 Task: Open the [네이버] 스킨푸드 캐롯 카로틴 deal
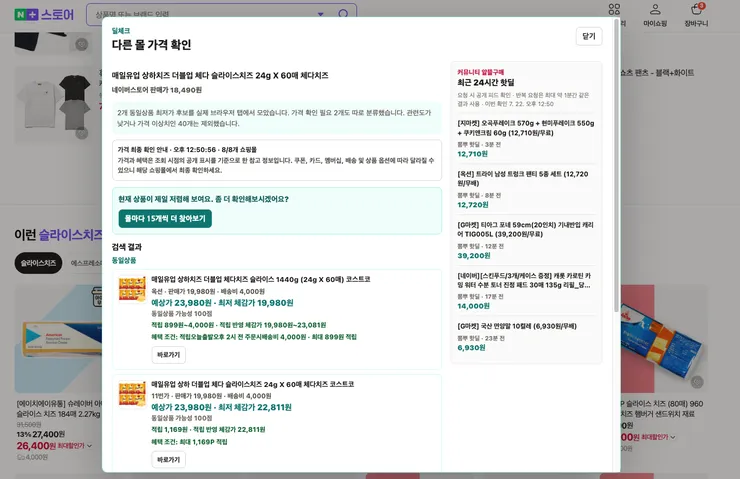pos(524,280)
